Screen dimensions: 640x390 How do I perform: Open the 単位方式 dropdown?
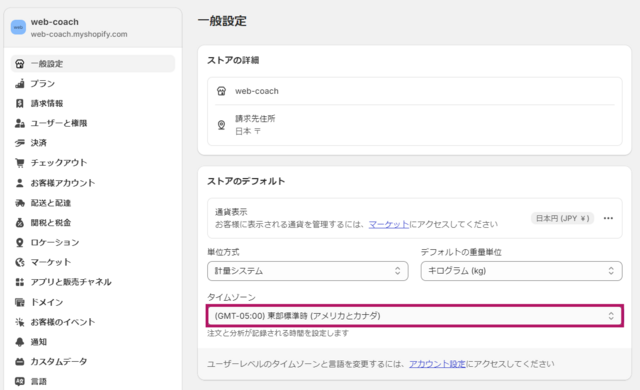pyautogui.click(x=308, y=271)
